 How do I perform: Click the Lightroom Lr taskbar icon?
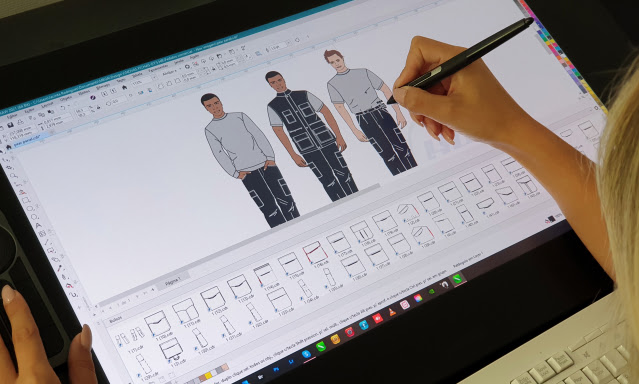click(x=291, y=362)
